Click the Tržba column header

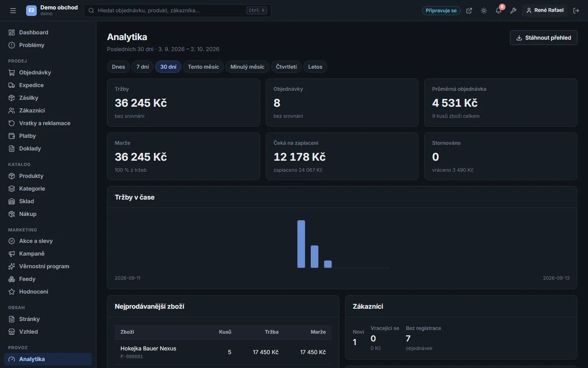(272, 332)
